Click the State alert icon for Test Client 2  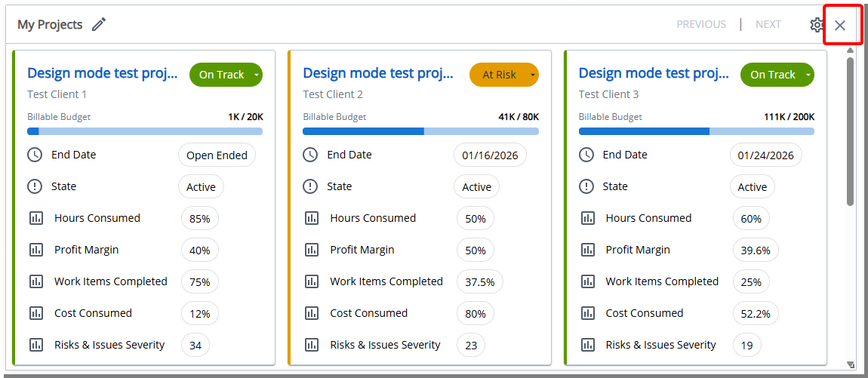pyautogui.click(x=310, y=186)
